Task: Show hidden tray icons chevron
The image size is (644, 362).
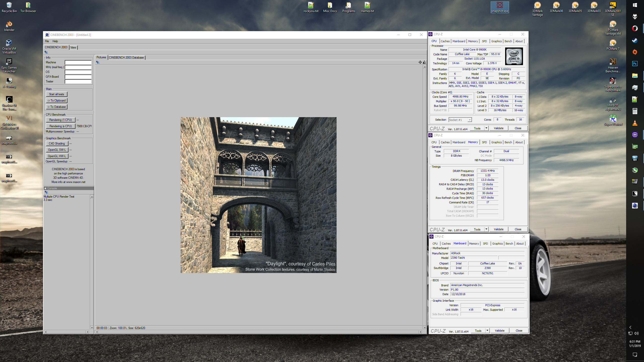Action: click(x=630, y=327)
